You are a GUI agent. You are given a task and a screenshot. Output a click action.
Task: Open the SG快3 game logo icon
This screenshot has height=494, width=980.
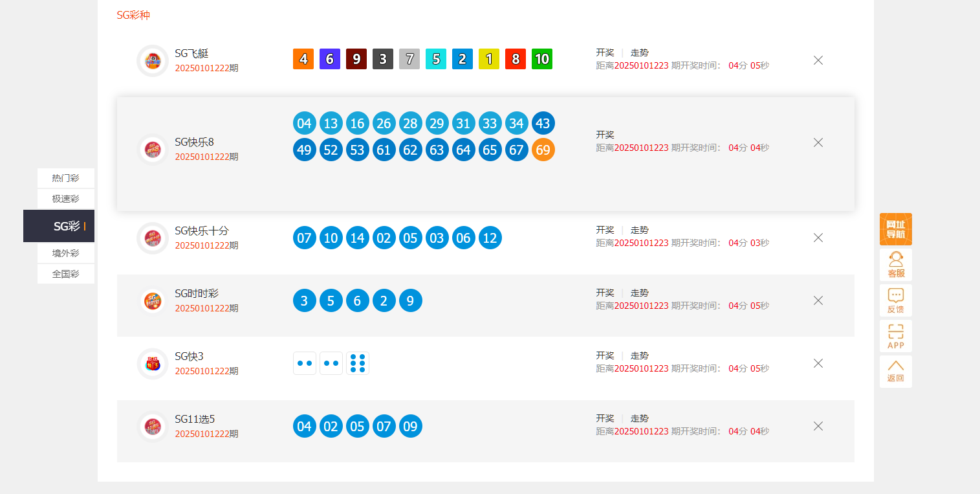tap(153, 363)
